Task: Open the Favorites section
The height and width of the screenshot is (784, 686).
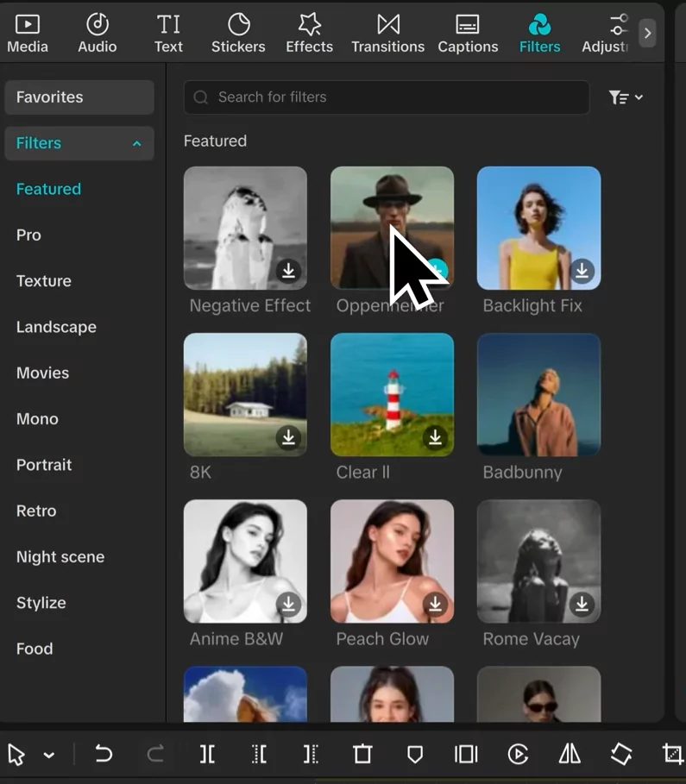Action: (x=79, y=97)
